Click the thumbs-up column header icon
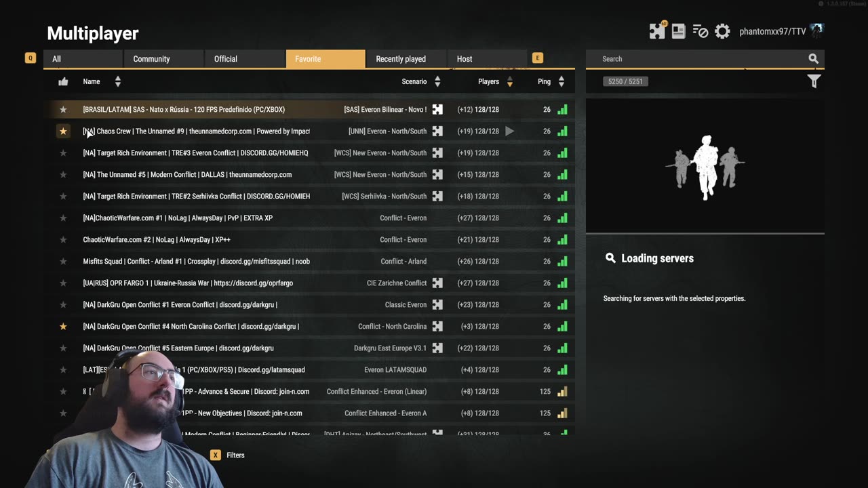The width and height of the screenshot is (868, 488). 63,81
